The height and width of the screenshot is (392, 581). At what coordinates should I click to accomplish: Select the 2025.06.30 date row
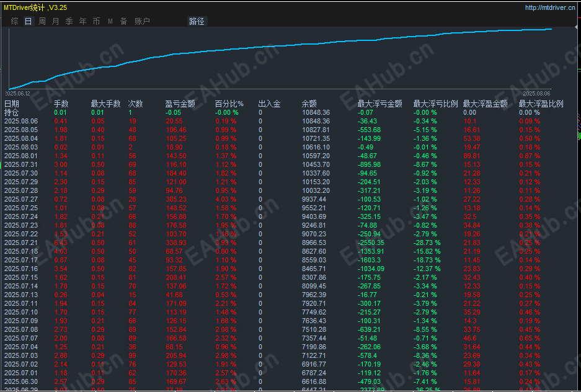pyautogui.click(x=20, y=381)
